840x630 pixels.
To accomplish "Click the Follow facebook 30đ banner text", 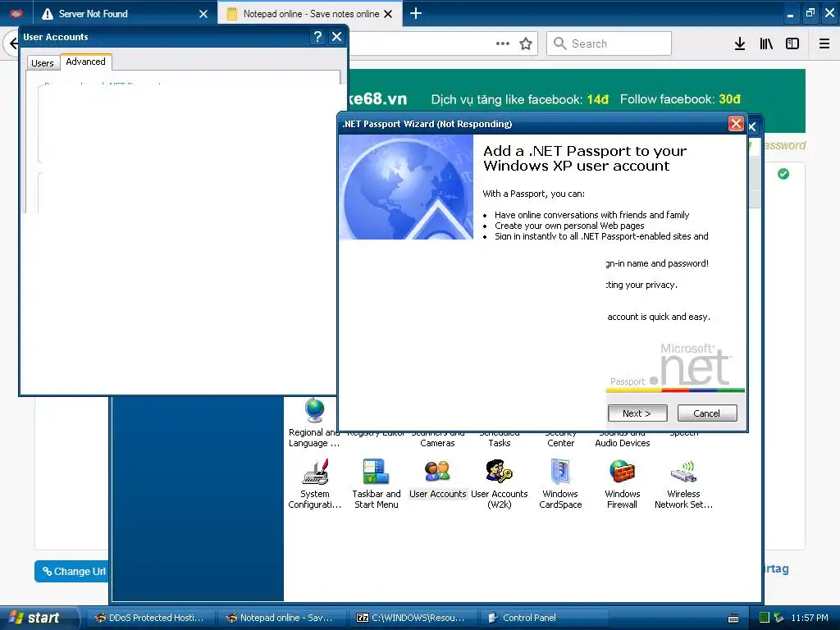I will tap(680, 99).
